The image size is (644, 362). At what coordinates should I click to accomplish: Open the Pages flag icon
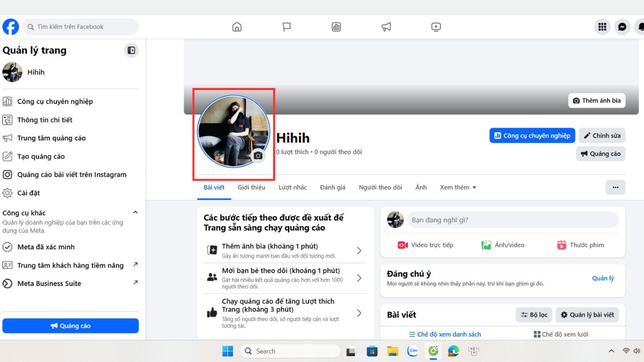tap(287, 27)
